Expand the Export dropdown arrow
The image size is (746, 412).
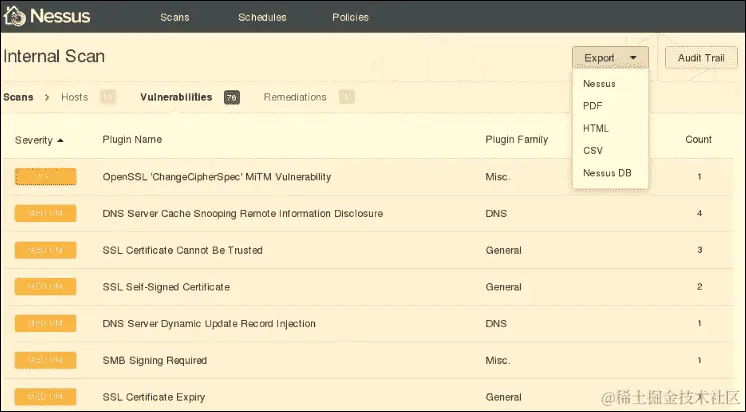click(633, 58)
